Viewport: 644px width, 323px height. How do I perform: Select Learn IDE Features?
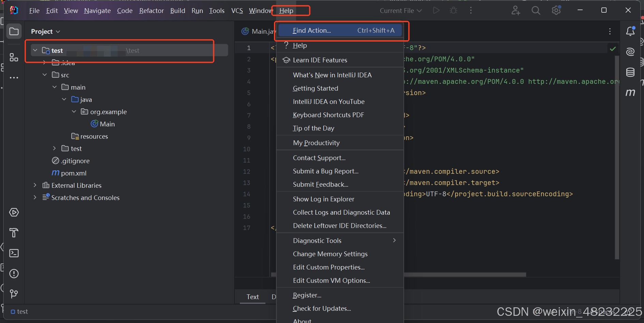pos(340,60)
